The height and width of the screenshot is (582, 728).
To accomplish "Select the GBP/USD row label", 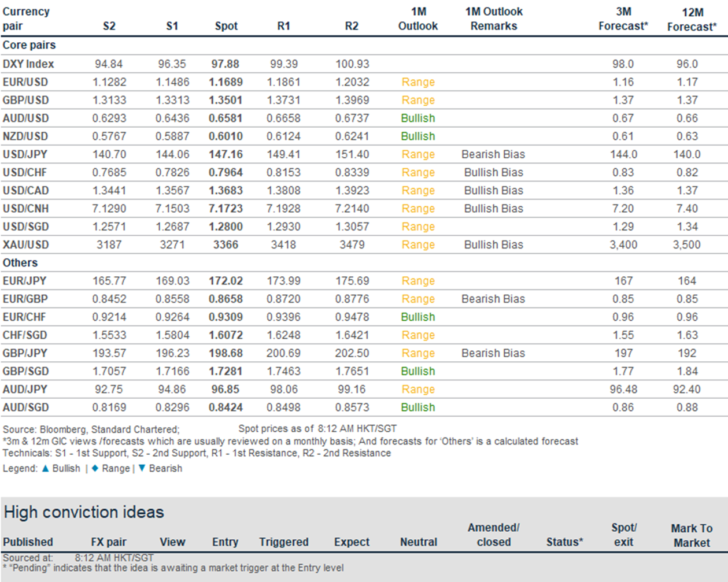I will [26, 100].
